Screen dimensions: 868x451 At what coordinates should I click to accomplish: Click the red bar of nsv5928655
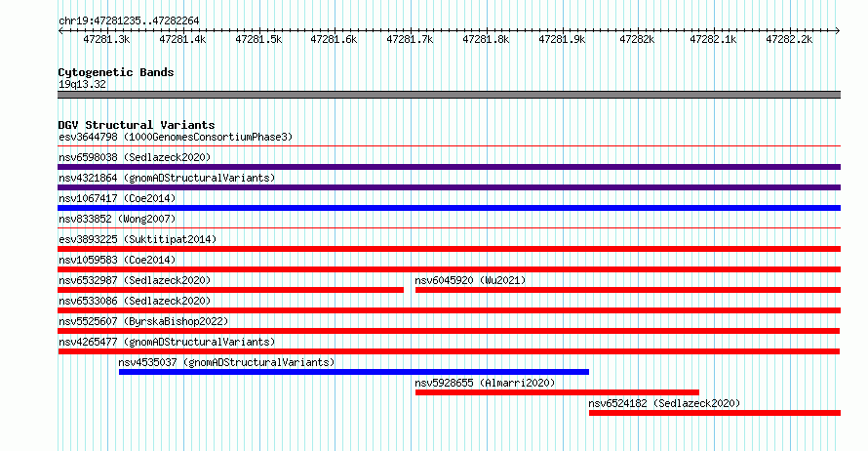(557, 392)
